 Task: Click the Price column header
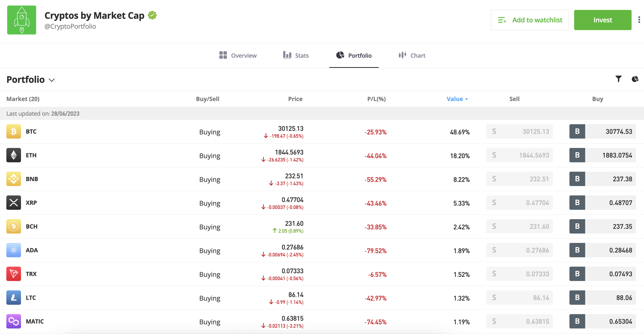point(295,99)
